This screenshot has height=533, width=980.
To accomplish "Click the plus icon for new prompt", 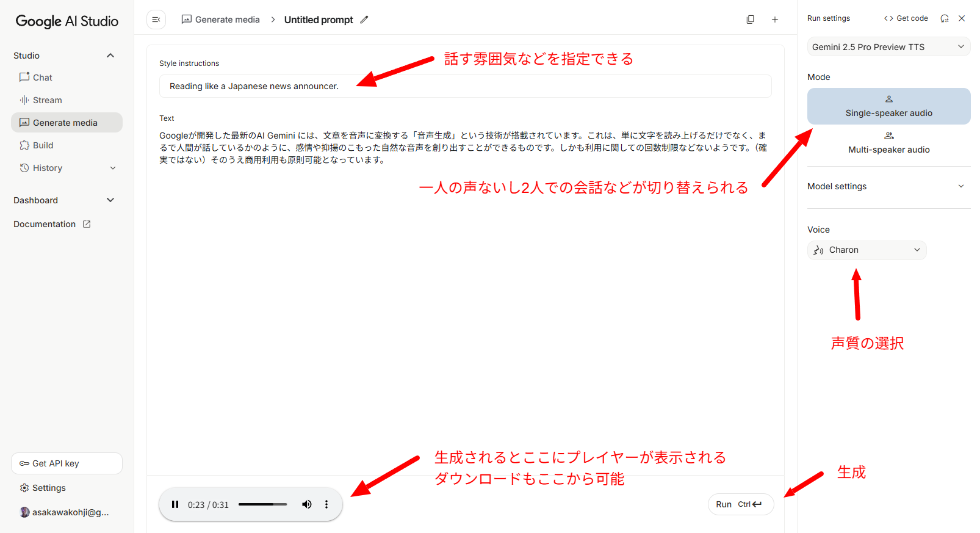I will 774,20.
